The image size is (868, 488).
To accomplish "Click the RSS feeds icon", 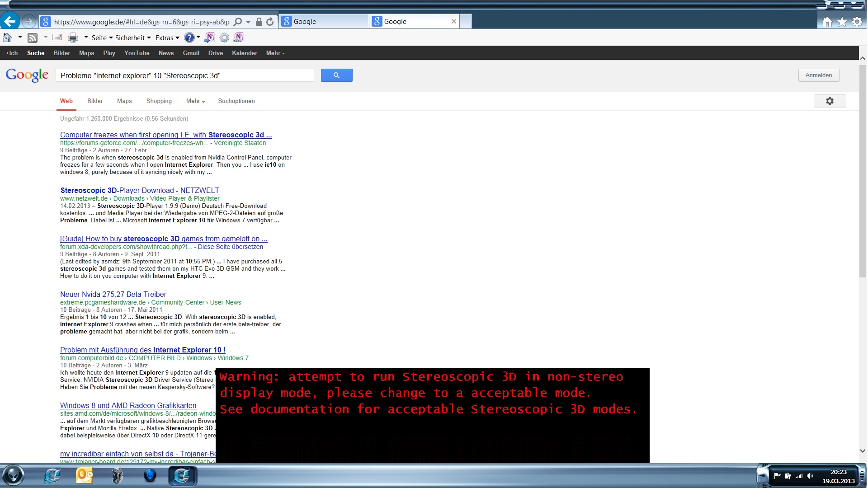I will pos(33,38).
